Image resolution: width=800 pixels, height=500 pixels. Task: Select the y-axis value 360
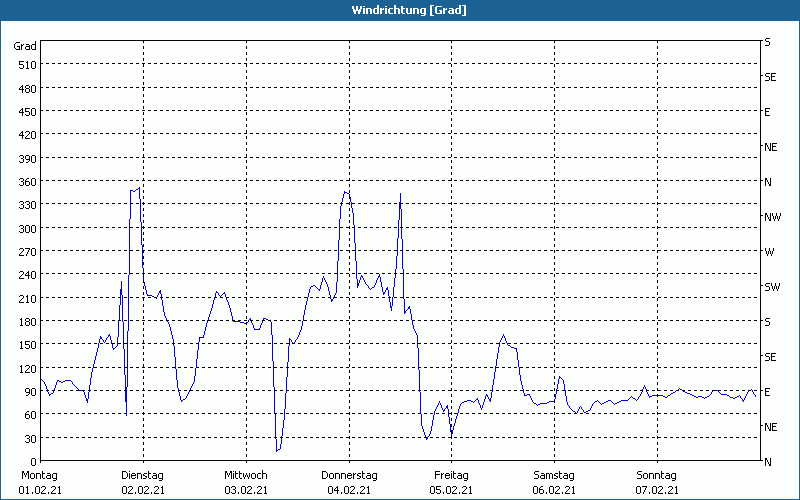pos(28,182)
